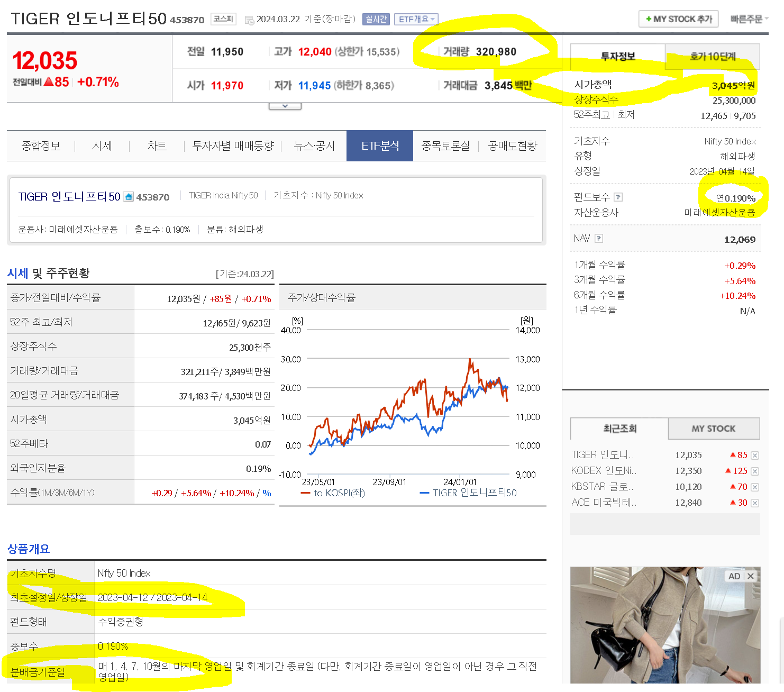This screenshot has width=784, height=692.
Task: Click the 수익증권형 fund type cell
Action: pyautogui.click(x=121, y=622)
